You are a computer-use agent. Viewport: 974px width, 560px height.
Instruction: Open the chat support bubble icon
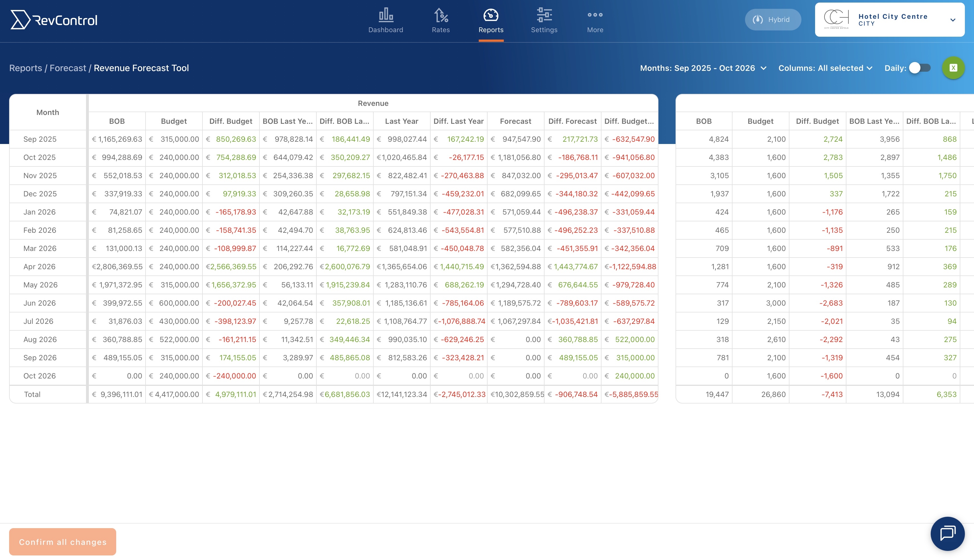coord(948,534)
